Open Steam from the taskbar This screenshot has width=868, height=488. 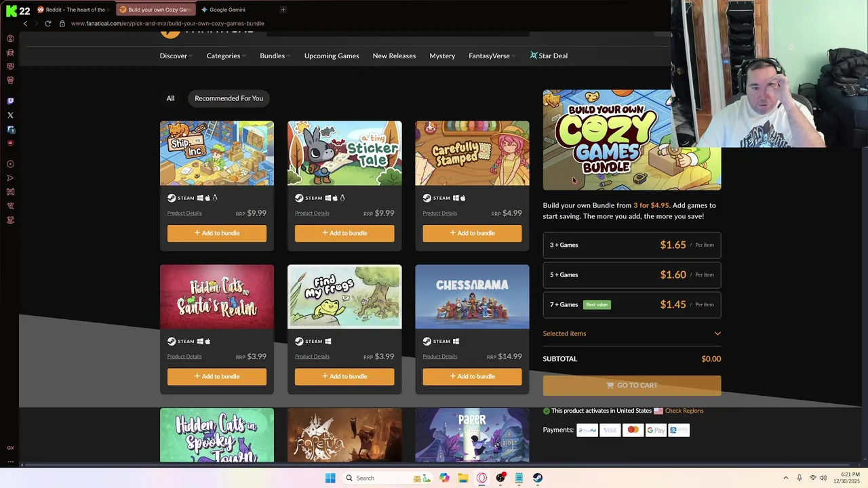[538, 478]
